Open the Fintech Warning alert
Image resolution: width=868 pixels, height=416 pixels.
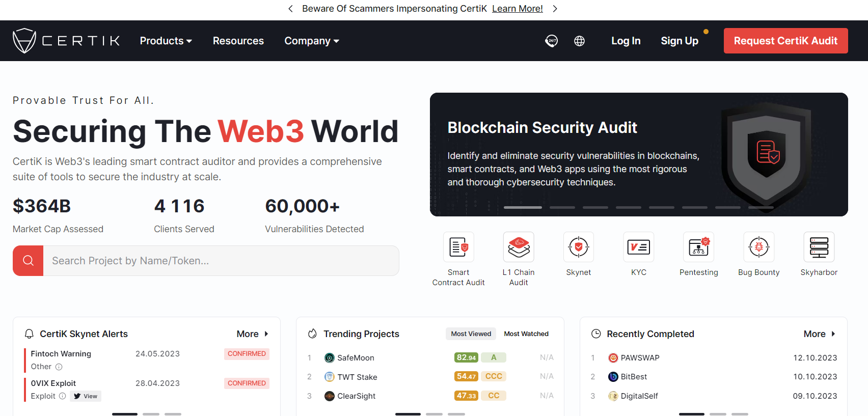tap(61, 354)
